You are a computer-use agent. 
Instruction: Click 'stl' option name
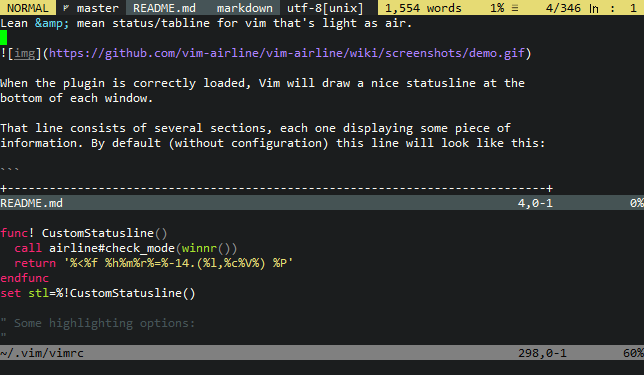pyautogui.click(x=38, y=293)
